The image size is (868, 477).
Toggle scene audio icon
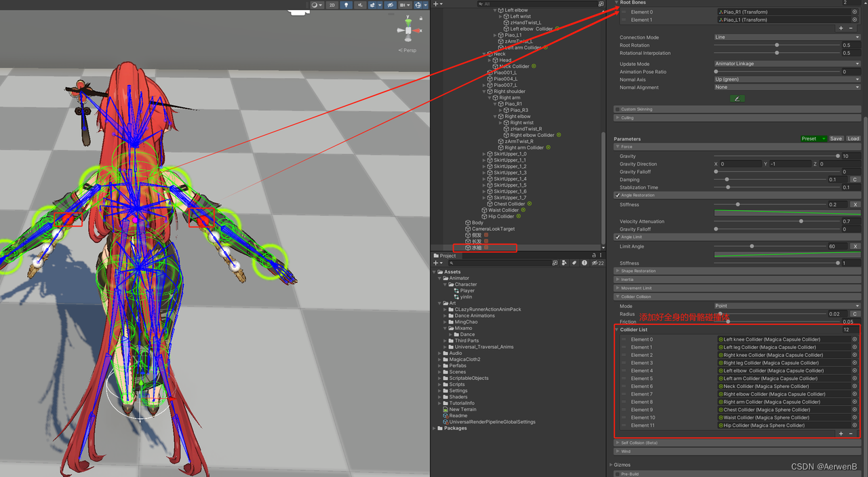(361, 5)
